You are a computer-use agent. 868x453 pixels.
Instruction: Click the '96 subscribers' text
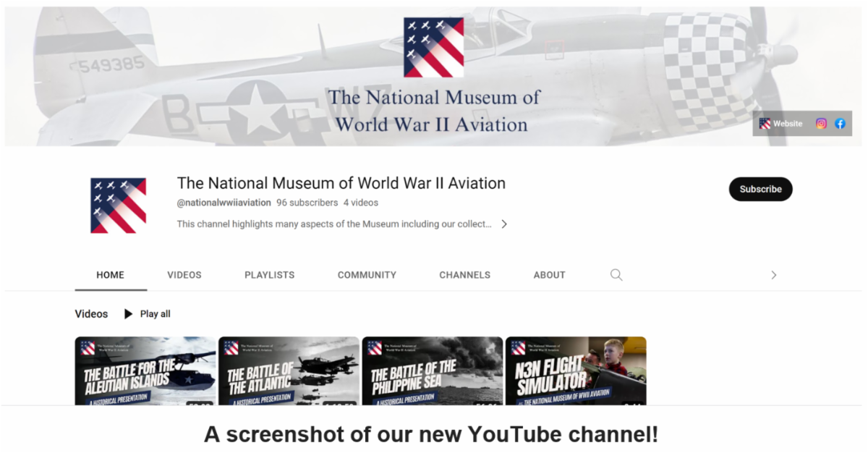[x=307, y=203]
